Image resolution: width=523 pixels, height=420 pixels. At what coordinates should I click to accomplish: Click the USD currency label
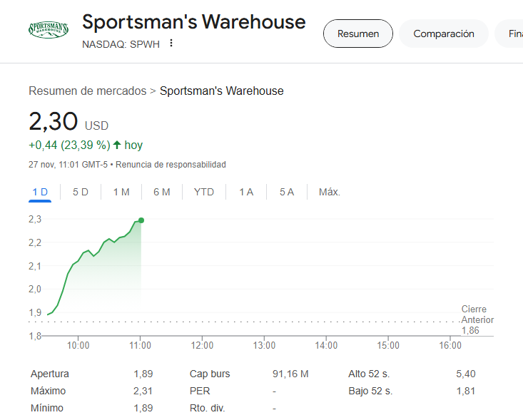(97, 126)
